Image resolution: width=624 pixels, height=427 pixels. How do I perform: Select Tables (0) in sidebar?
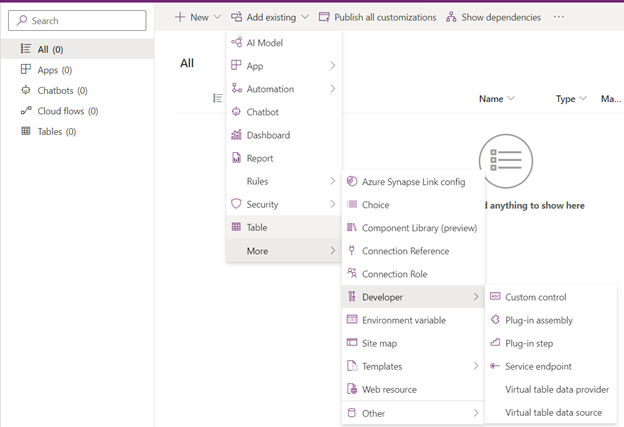click(77, 131)
